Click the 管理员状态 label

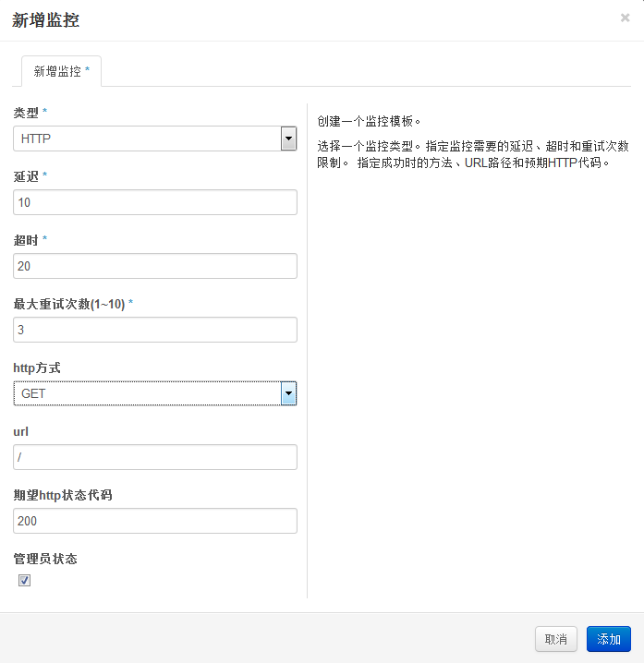pyautogui.click(x=44, y=559)
